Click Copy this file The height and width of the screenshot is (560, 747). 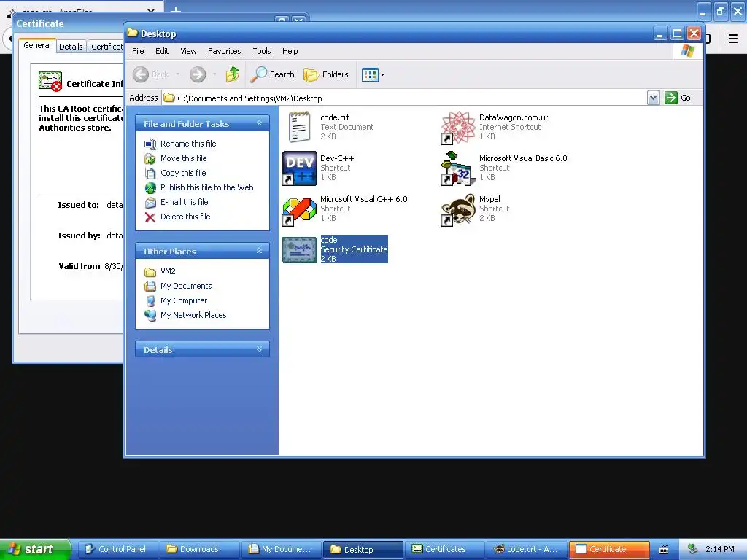coord(183,173)
